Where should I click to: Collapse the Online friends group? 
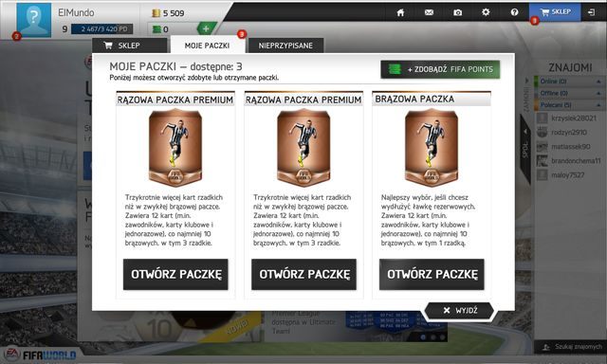click(x=598, y=82)
